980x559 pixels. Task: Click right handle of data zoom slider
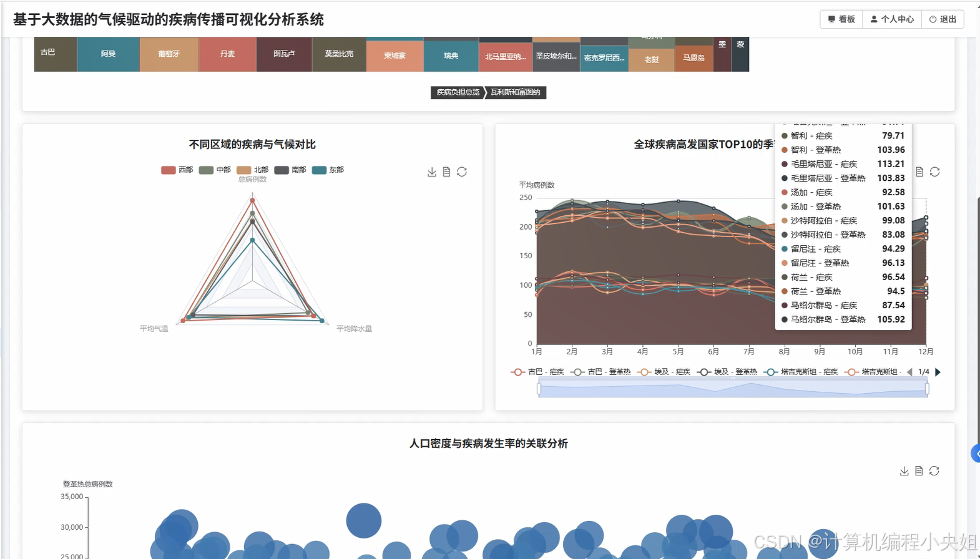click(927, 389)
